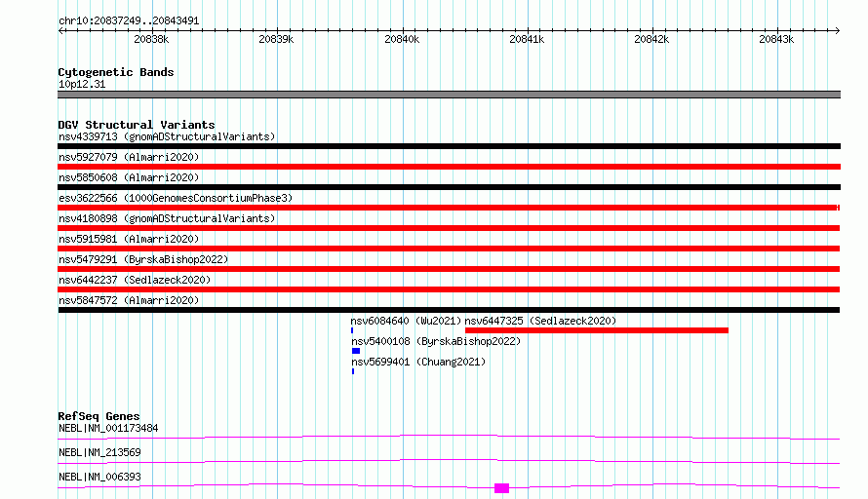Click the 20842k ruler tick label
The width and height of the screenshot is (868, 499).
[x=651, y=39]
